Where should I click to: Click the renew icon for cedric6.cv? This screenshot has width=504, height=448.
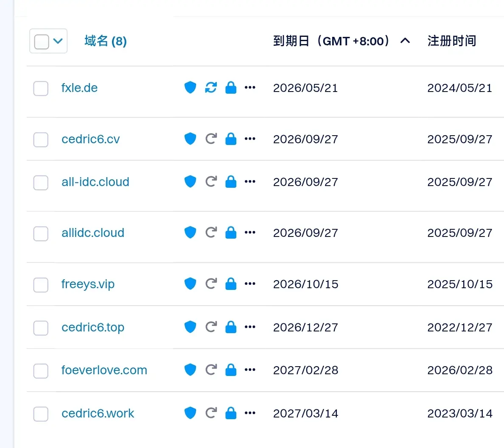pyautogui.click(x=211, y=139)
